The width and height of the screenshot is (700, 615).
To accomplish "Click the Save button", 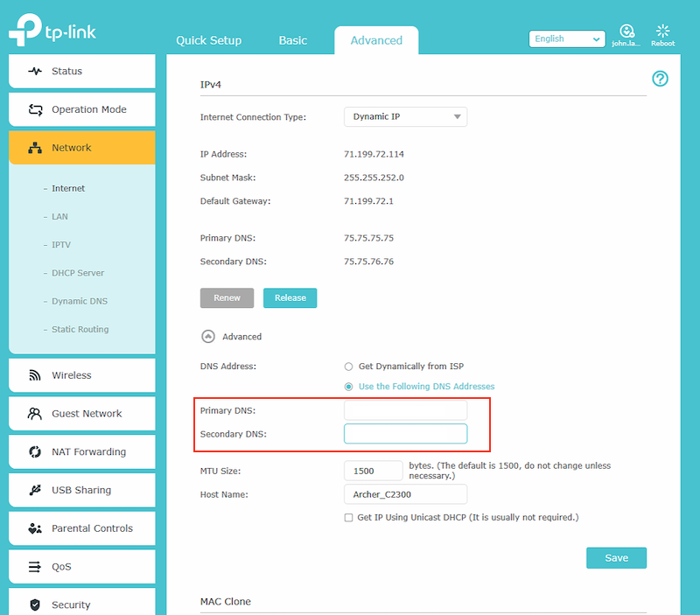I will pyautogui.click(x=617, y=558).
